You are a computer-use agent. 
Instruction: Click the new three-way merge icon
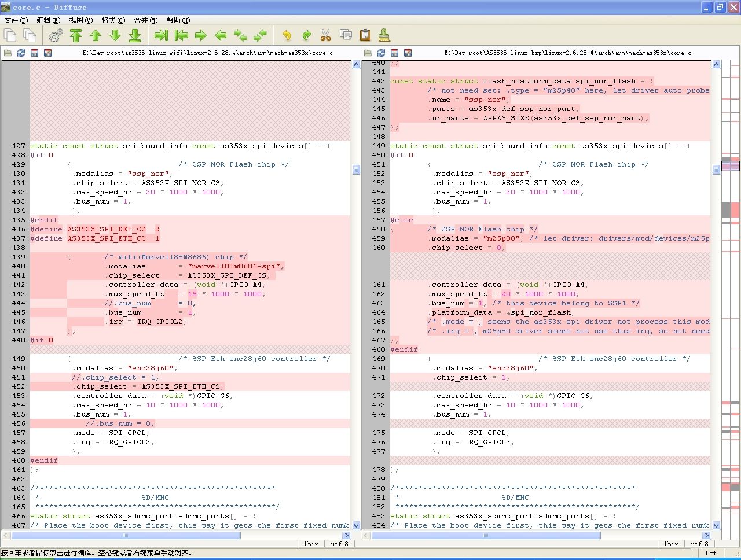coord(30,36)
